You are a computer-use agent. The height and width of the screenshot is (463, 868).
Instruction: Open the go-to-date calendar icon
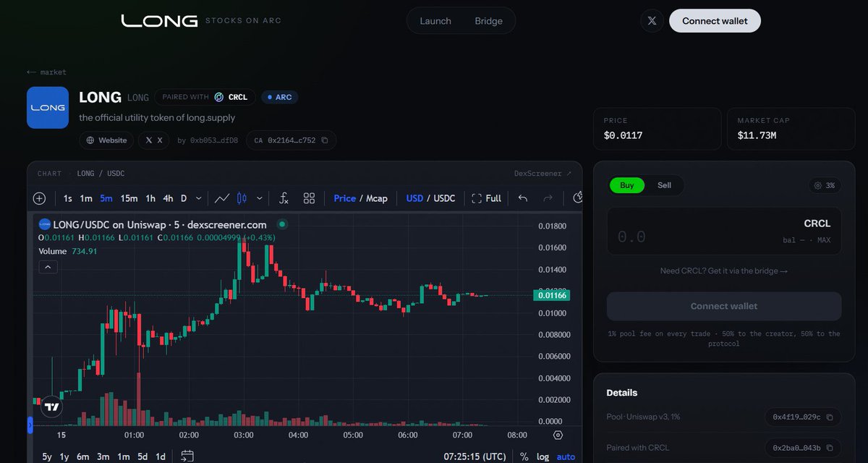[x=187, y=456]
